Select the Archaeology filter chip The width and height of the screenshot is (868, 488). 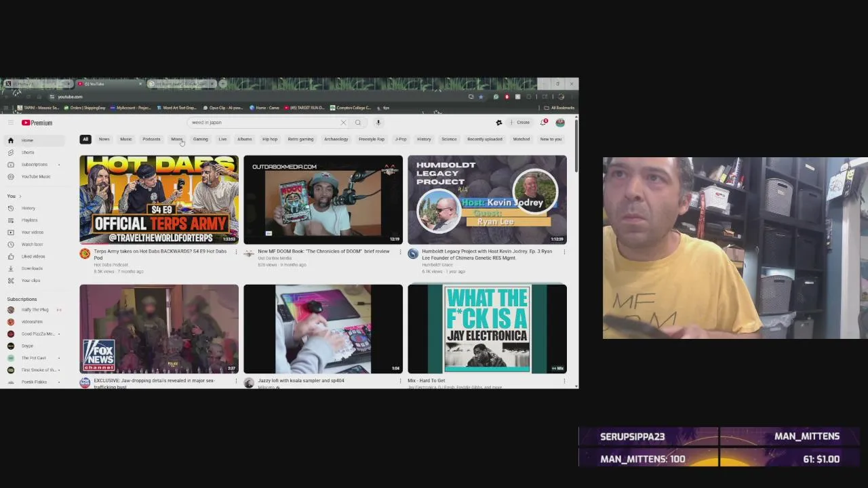tap(336, 139)
